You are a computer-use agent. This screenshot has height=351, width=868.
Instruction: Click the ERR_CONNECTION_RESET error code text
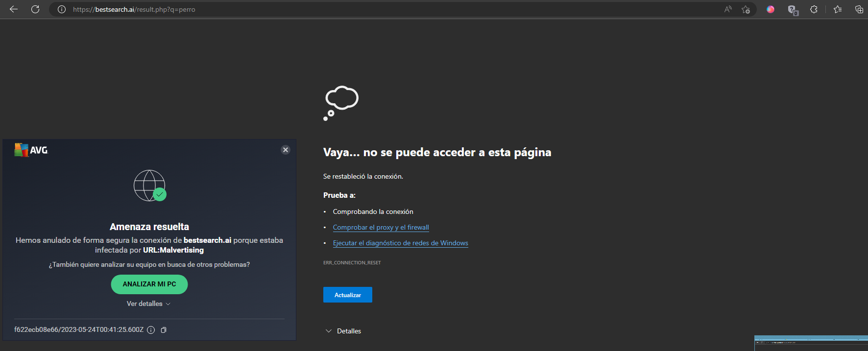[x=352, y=263]
